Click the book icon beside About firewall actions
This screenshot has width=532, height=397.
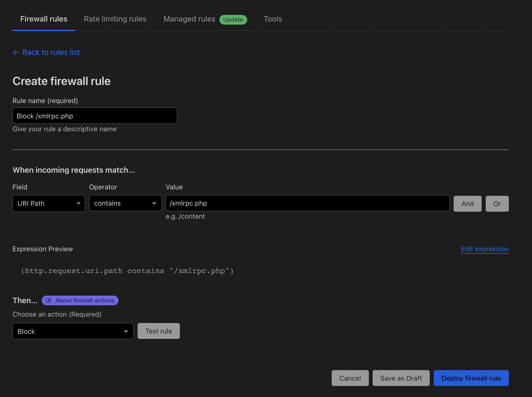tap(48, 300)
